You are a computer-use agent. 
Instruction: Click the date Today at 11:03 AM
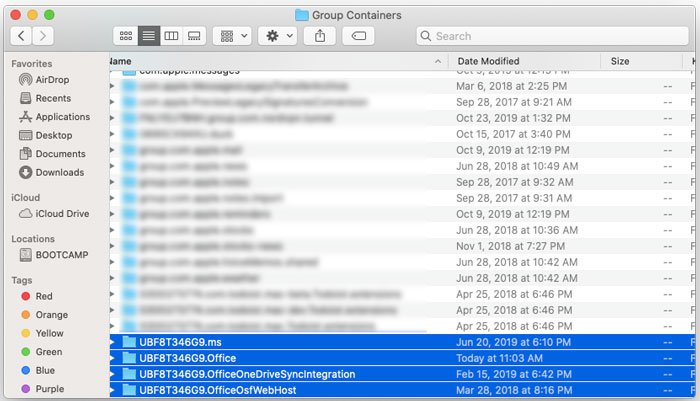[499, 358]
